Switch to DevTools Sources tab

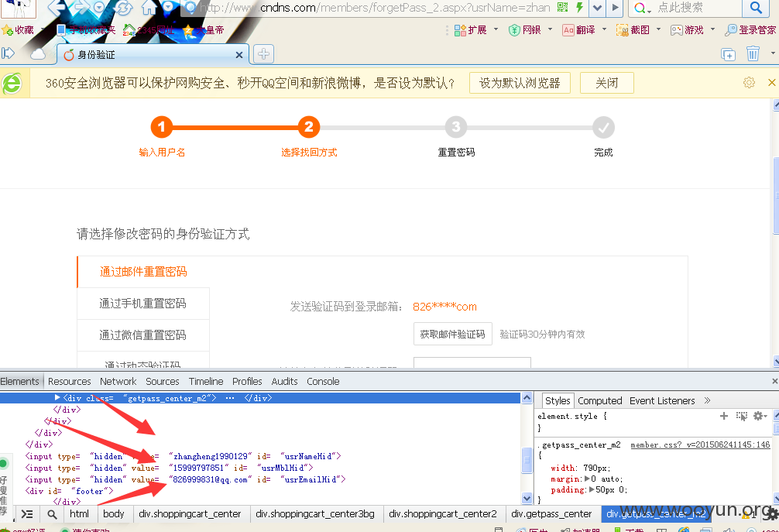[163, 382]
